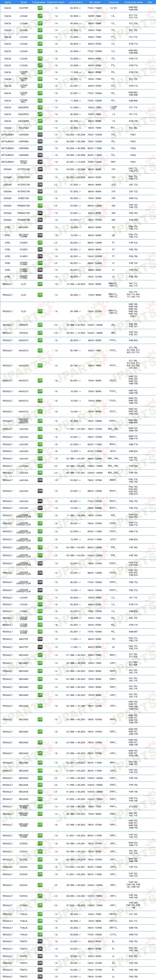Click petrol icon in Renault Espace 103kW/140KM row
The image size is (156, 980).
(x=40, y=325)
